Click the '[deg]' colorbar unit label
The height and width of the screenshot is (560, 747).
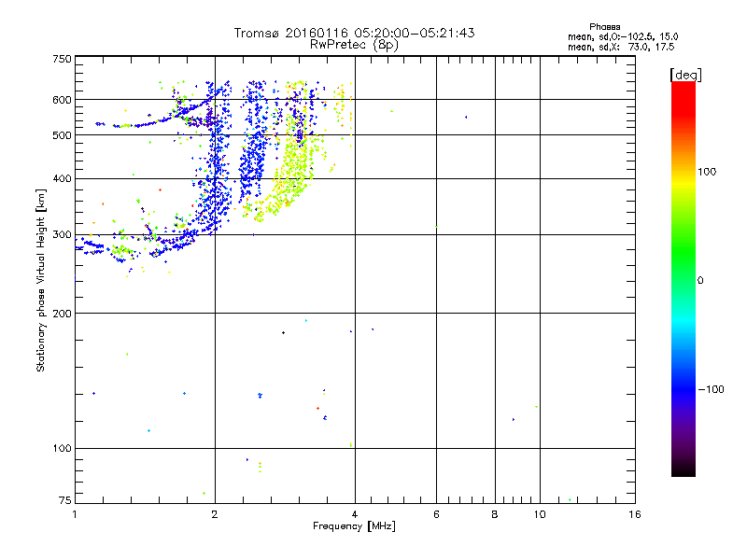pyautogui.click(x=685, y=75)
